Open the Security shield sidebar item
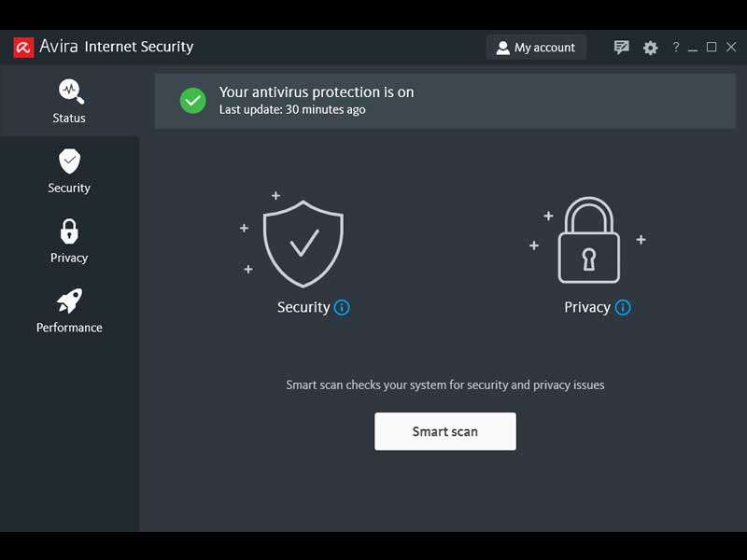 coord(69,171)
